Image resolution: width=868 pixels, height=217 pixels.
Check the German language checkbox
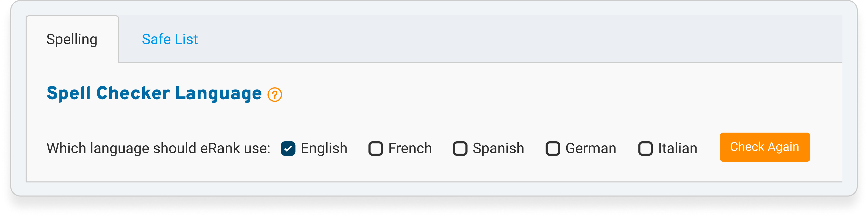[x=553, y=149]
